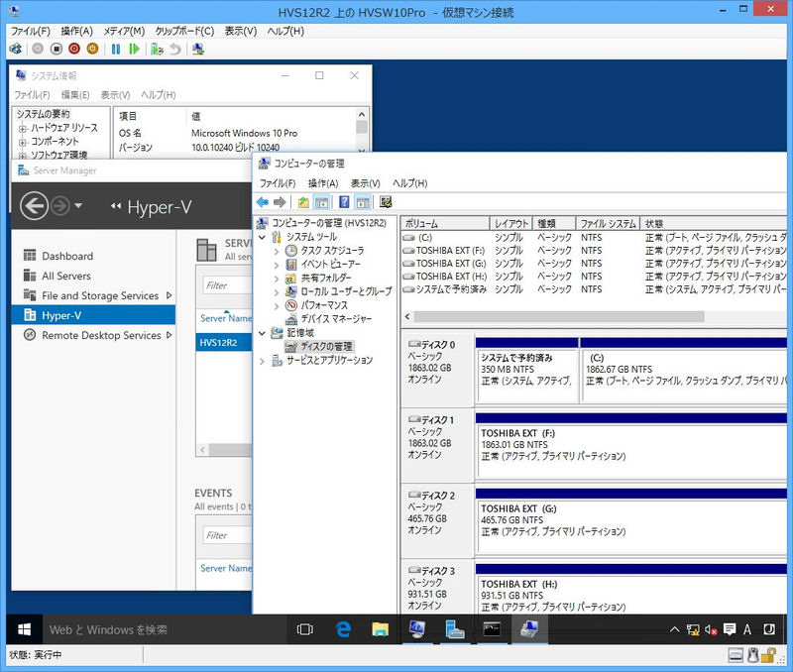Click Up one level folder icon in toolbar

[x=303, y=202]
